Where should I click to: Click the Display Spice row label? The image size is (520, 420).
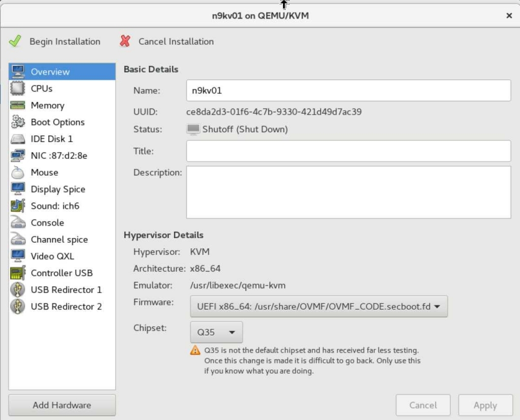(58, 189)
